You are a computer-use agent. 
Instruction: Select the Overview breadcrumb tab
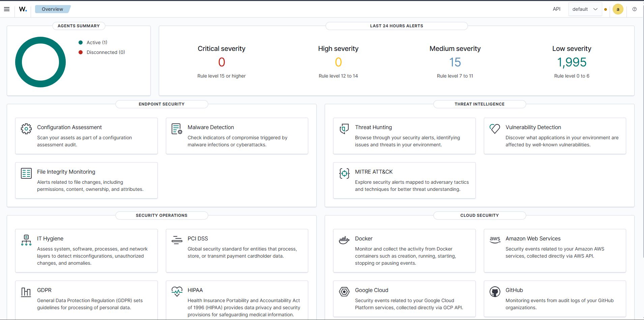(52, 9)
